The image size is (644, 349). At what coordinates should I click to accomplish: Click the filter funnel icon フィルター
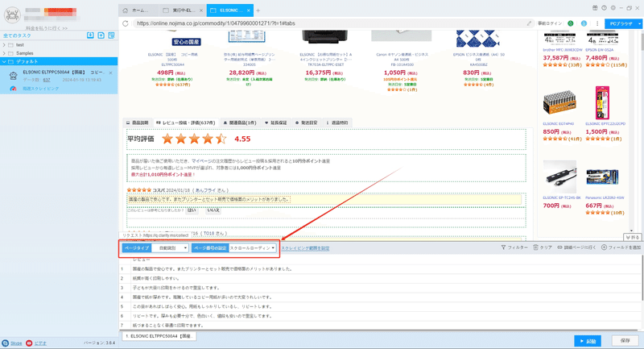[503, 247]
